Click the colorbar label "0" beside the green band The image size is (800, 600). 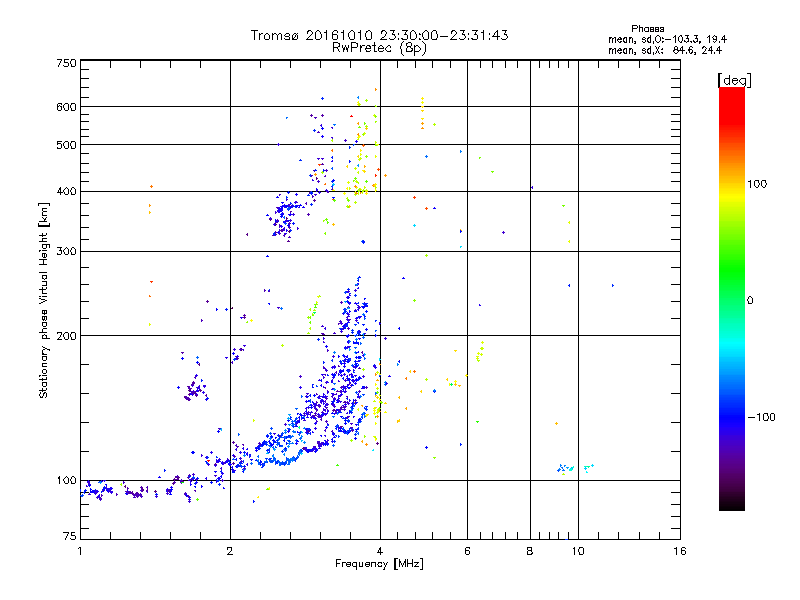click(x=750, y=301)
